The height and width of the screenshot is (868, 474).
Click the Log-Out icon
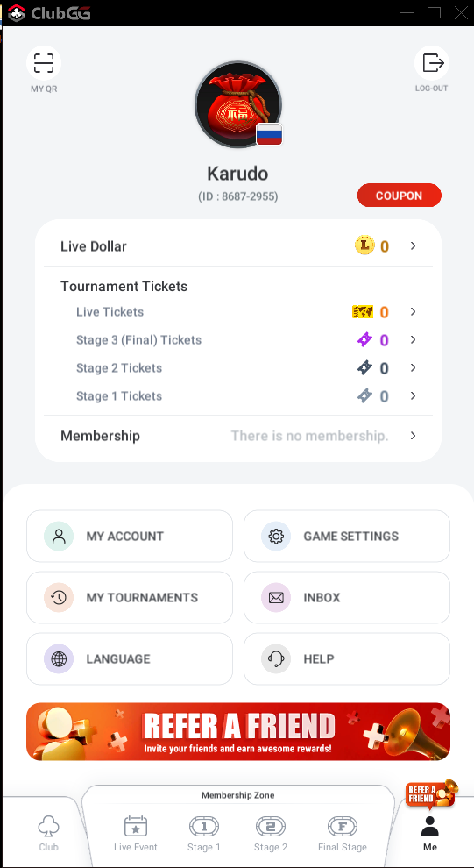click(x=432, y=63)
